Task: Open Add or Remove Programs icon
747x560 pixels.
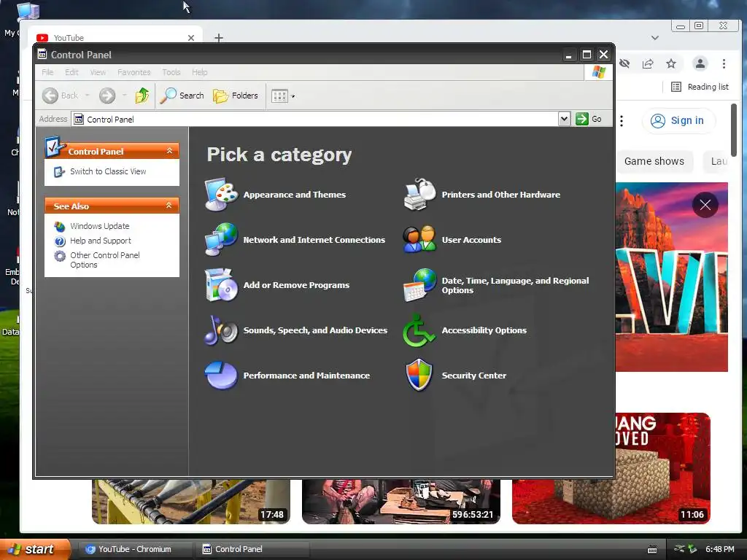Action: point(221,285)
